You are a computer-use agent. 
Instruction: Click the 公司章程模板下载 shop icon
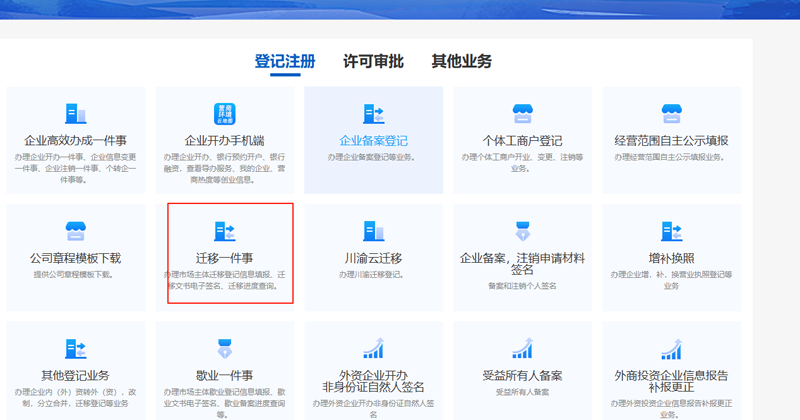76,231
